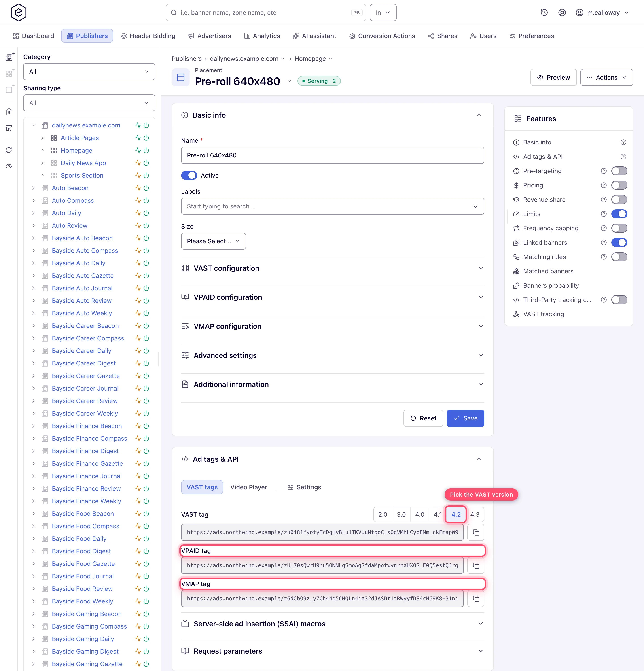644x671 pixels.
Task: Click the add publisher icon in sidebar
Action: [x=10, y=57]
